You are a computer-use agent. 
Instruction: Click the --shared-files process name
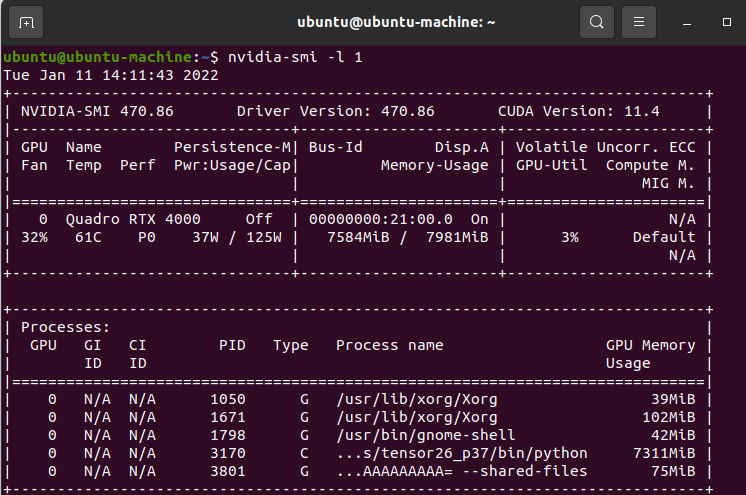click(x=462, y=472)
